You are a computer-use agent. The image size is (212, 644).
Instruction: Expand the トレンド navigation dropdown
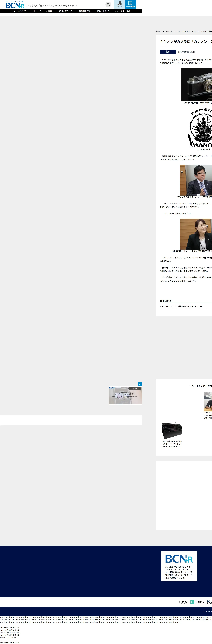[x=36, y=11]
